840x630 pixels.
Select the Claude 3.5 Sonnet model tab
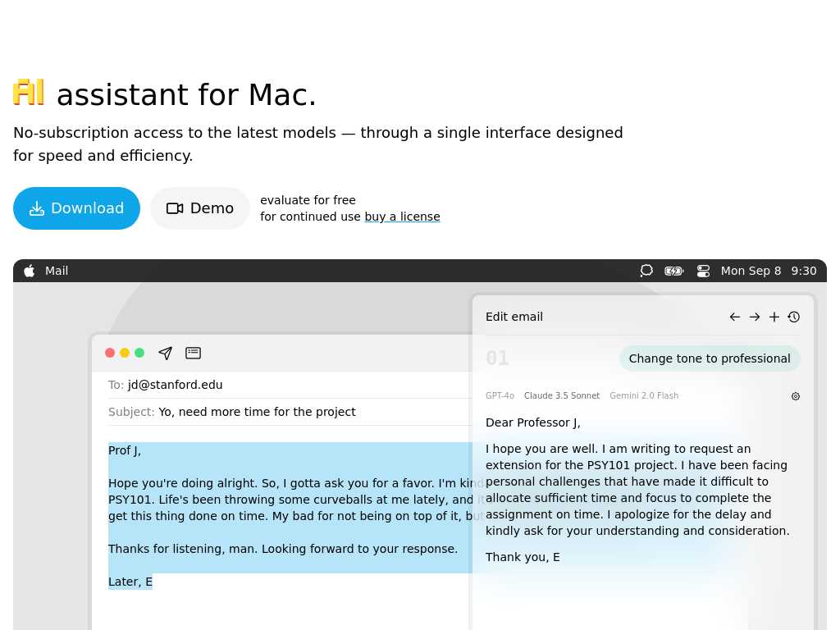[562, 396]
